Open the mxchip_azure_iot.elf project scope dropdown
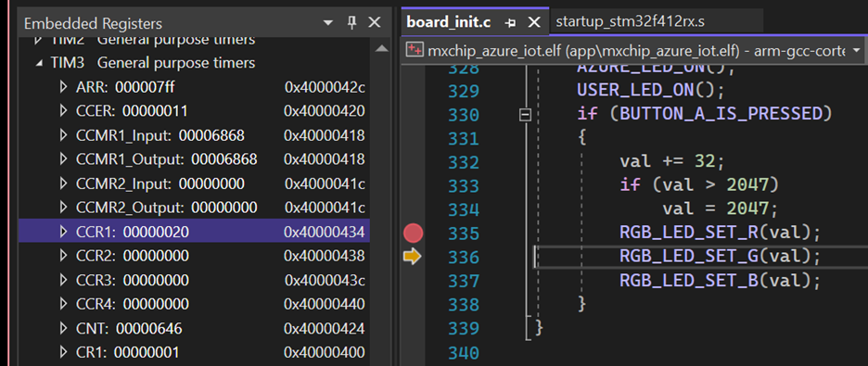Screen dimensions: 868x366 click(857, 50)
